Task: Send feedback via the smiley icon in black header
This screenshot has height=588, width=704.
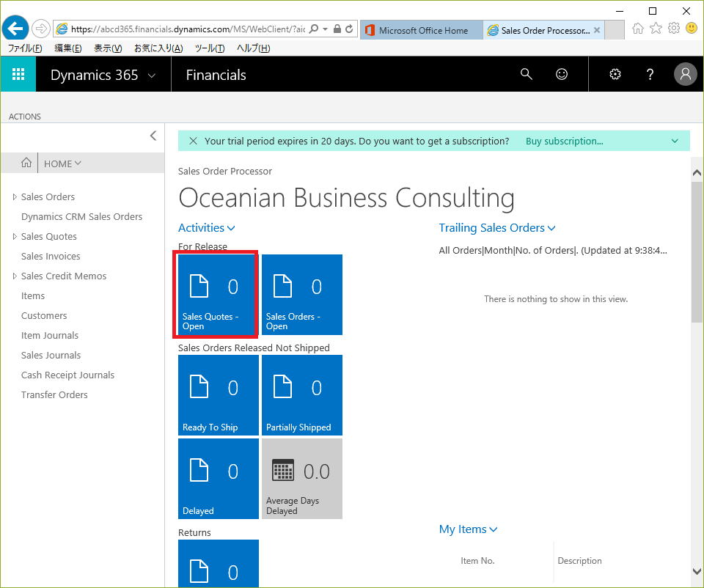Action: [x=562, y=74]
